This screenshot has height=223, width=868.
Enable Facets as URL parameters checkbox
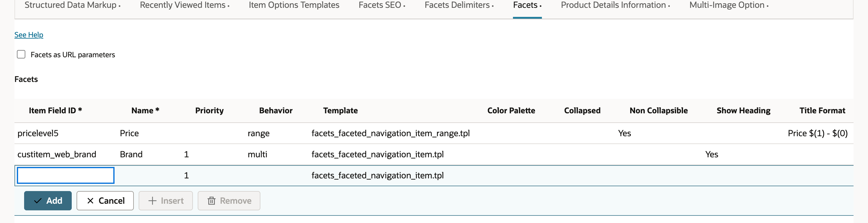(x=21, y=54)
